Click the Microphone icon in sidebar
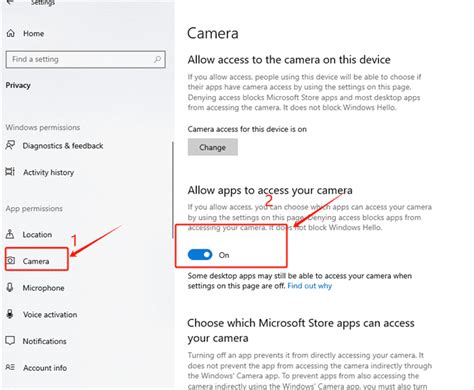The width and height of the screenshot is (474, 390). coord(10,287)
